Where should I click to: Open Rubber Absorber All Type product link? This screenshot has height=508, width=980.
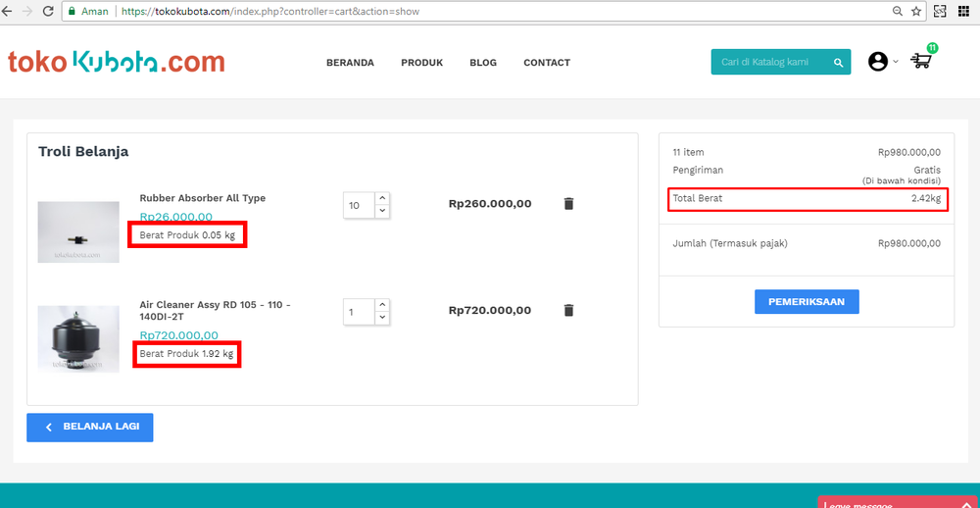coord(203,198)
